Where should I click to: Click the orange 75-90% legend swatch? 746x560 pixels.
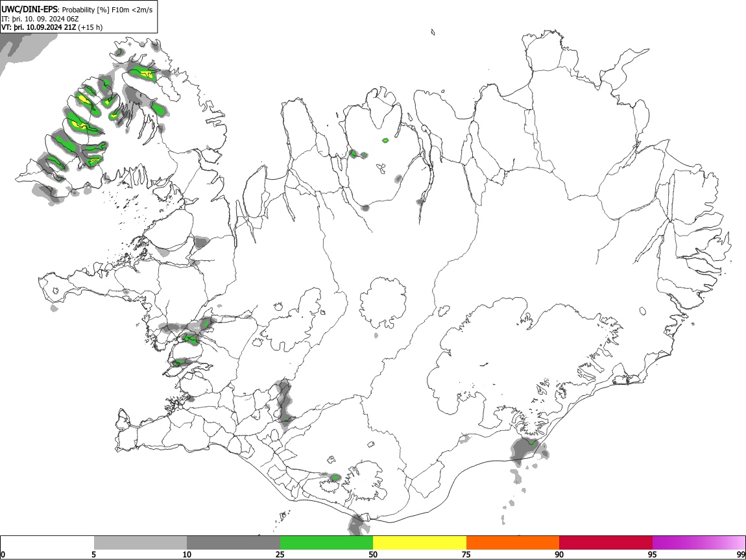click(512, 543)
